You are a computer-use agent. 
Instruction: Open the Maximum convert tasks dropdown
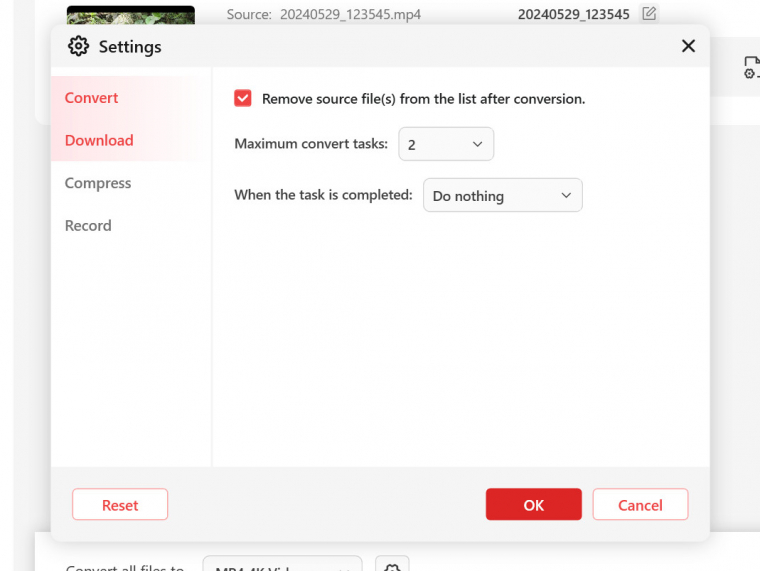pyautogui.click(x=446, y=144)
